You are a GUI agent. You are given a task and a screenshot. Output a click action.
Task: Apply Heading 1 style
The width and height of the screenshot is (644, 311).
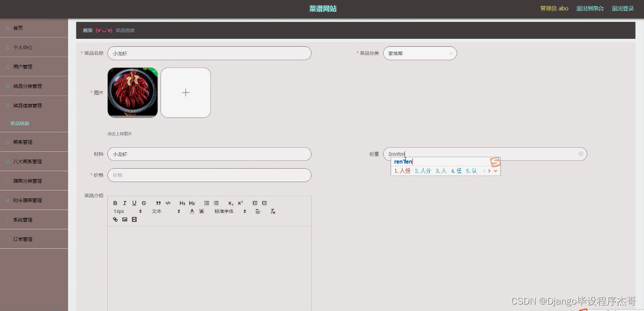tap(182, 203)
